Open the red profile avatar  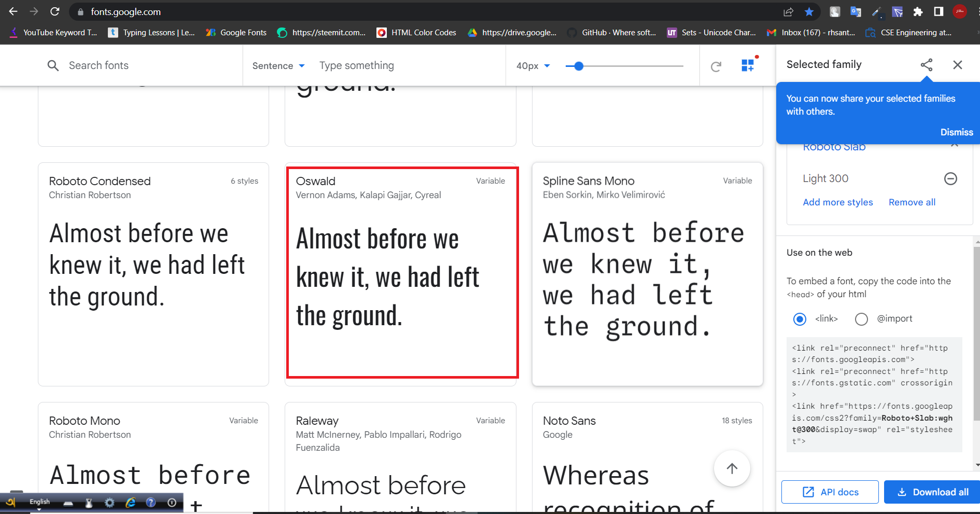click(960, 11)
